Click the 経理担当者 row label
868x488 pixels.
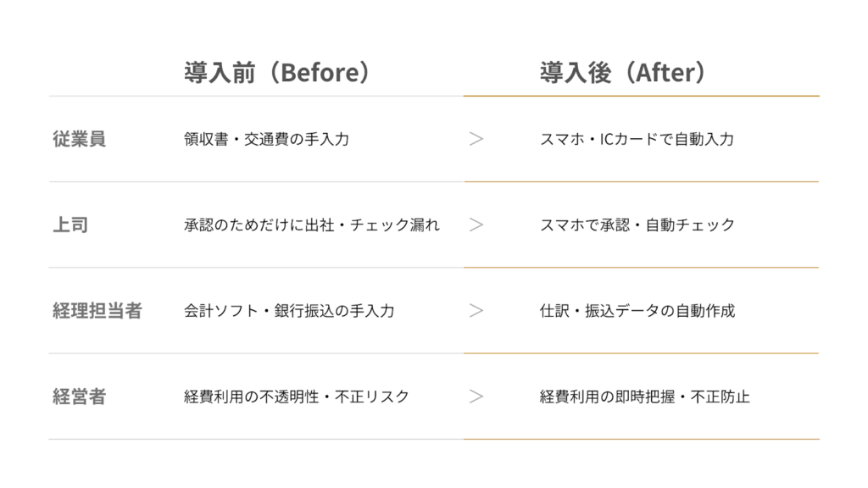click(97, 311)
